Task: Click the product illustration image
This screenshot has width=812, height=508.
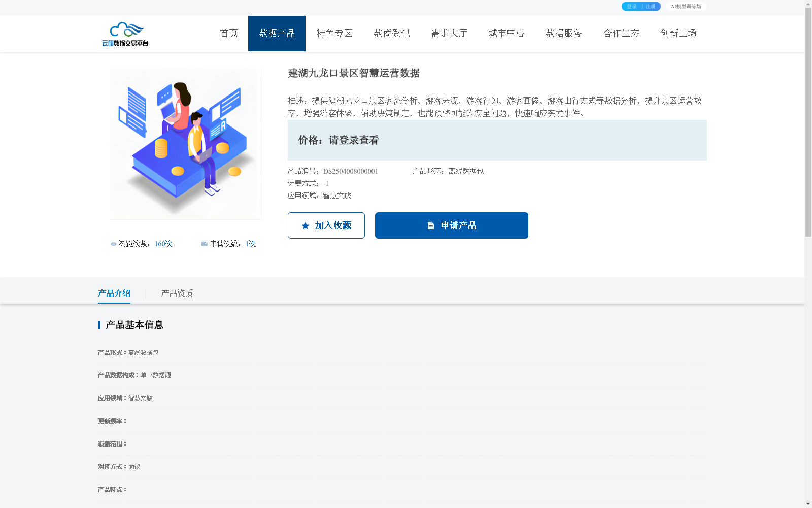Action: pyautogui.click(x=185, y=144)
